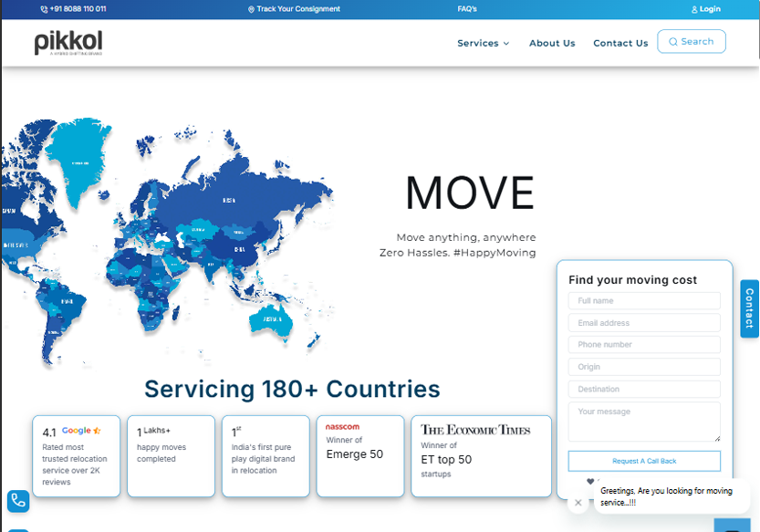Go to About Us page
This screenshot has height=532, width=760.
click(552, 43)
